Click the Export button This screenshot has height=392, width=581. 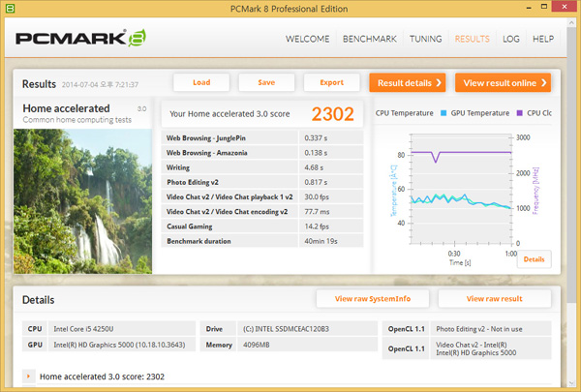pos(331,82)
